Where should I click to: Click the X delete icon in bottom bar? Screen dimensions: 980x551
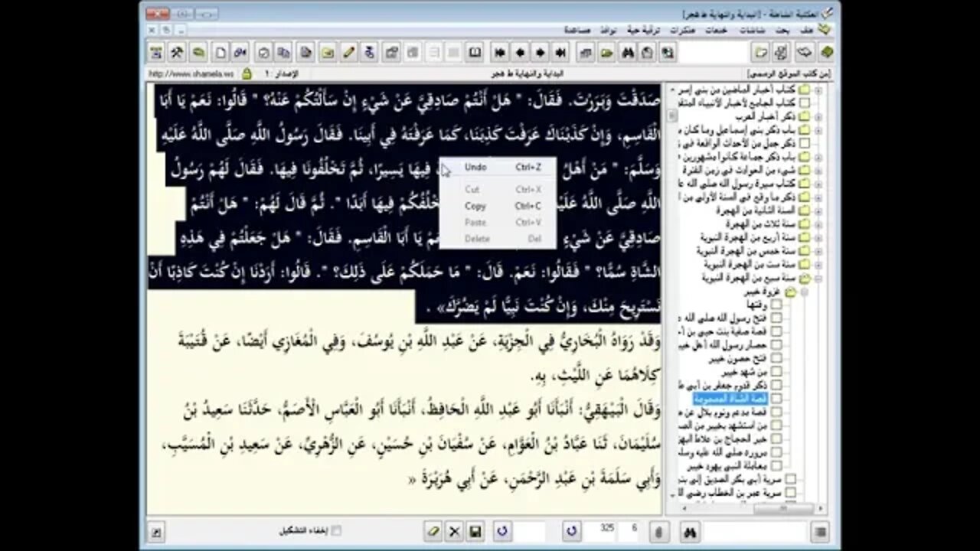454,531
